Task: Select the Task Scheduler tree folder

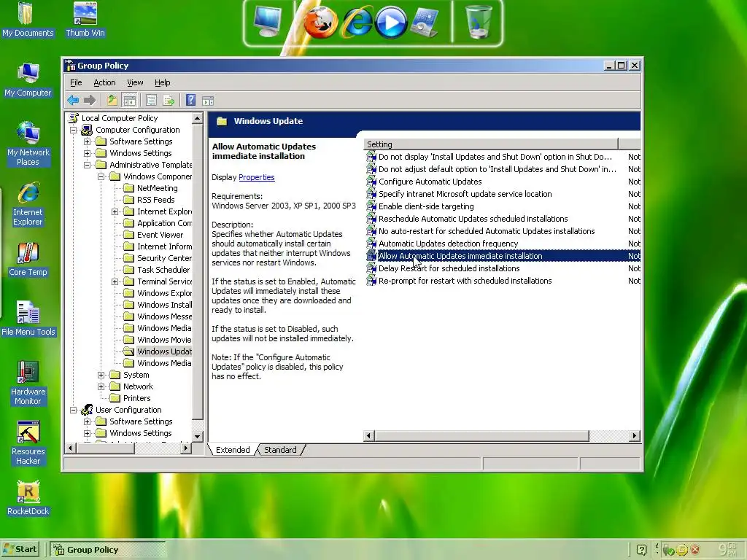Action: click(x=163, y=270)
